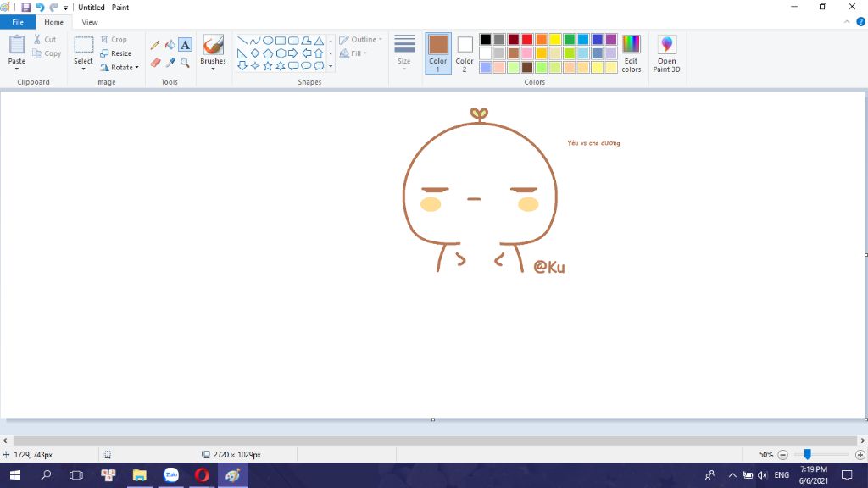
Task: Click the Brushes tool icon
Action: (x=213, y=45)
